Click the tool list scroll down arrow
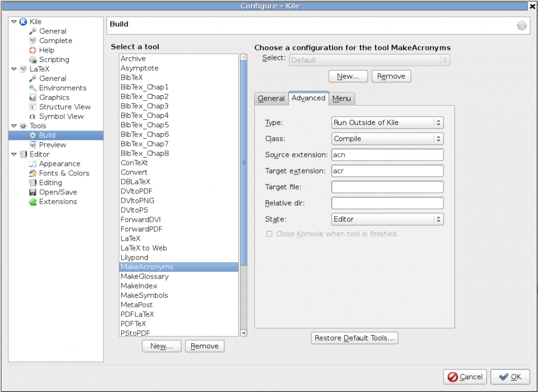The image size is (538, 392). coord(244,333)
